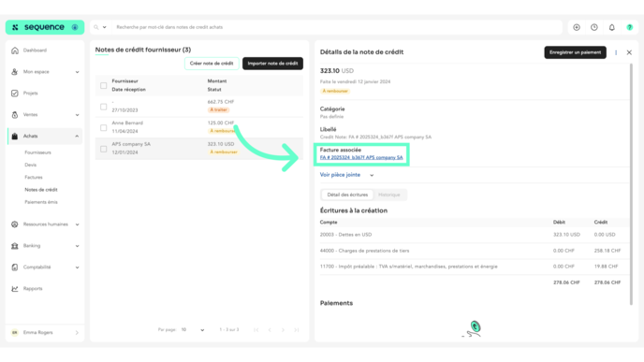Viewport: 644px width, 362px height.
Task: Open linked invoice FA # 2025324 link
Action: point(361,157)
